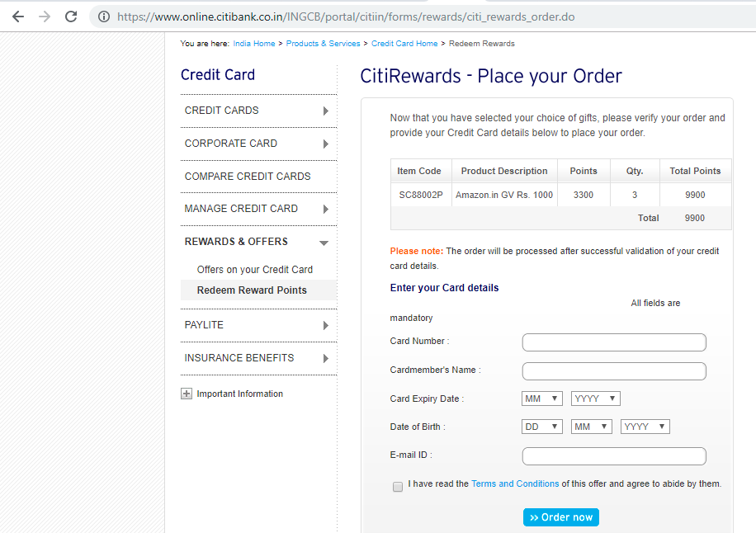
Task: Tick the Terms and Conditions agreement checkbox
Action: point(398,487)
